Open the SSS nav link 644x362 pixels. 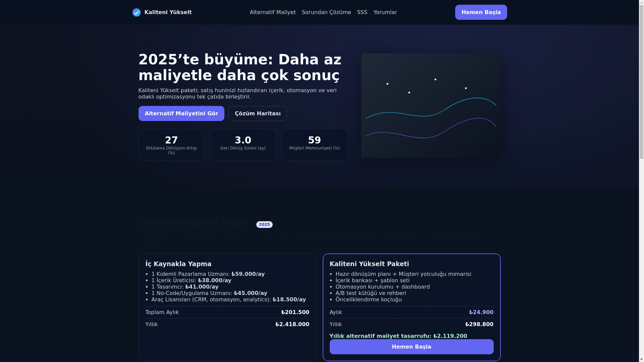[362, 12]
